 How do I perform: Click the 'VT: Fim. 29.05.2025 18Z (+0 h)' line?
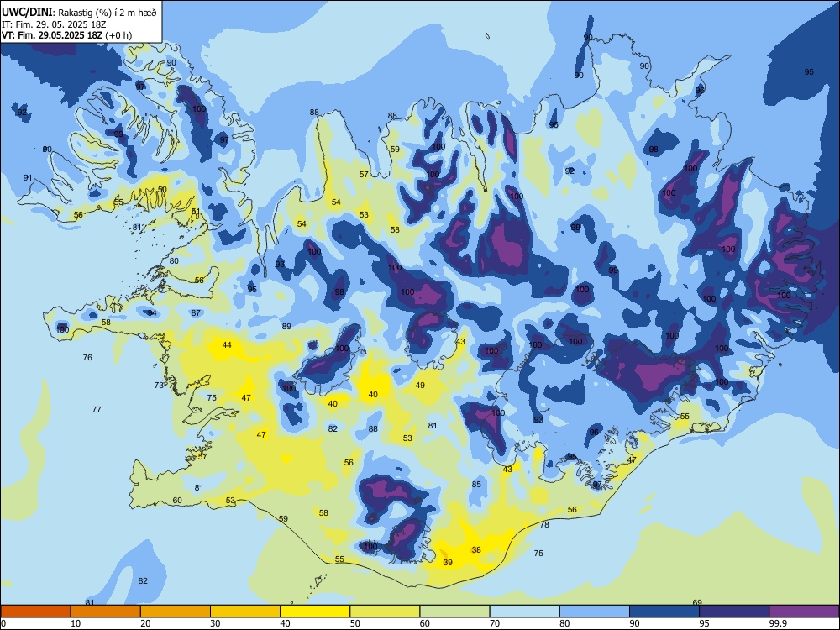67,35
